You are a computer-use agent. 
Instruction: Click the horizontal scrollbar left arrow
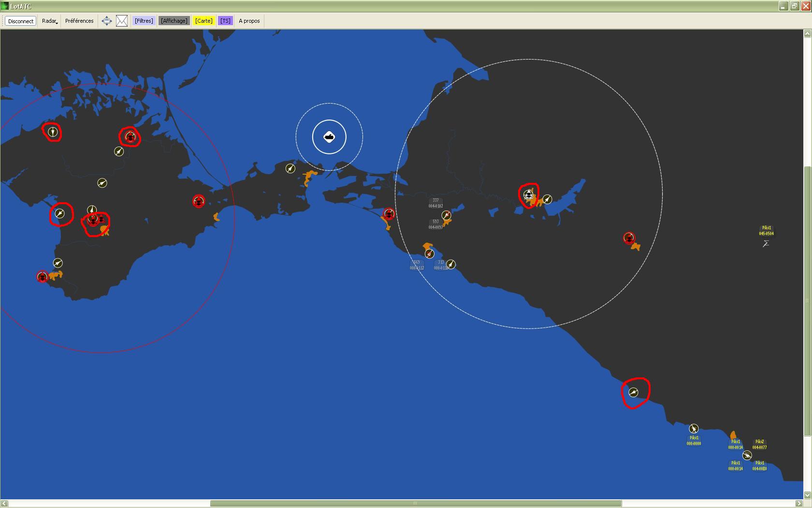coord(4,504)
